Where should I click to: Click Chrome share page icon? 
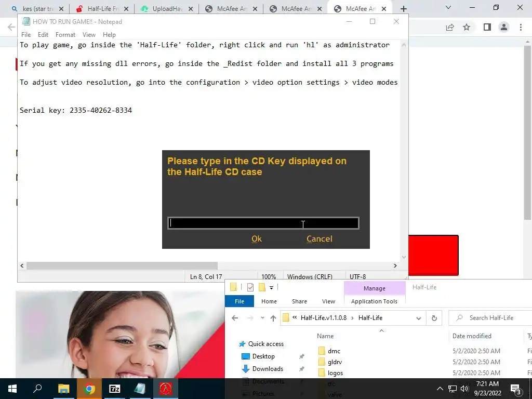(450, 28)
